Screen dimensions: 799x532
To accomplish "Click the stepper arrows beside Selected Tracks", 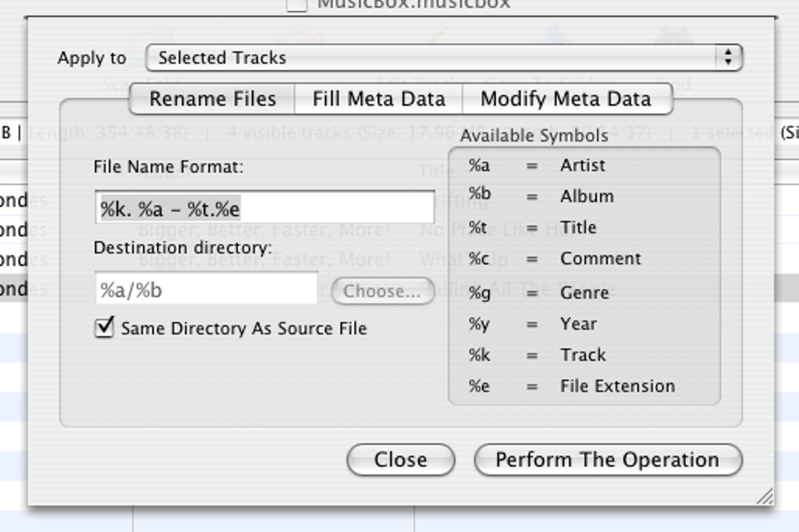I will [729, 57].
